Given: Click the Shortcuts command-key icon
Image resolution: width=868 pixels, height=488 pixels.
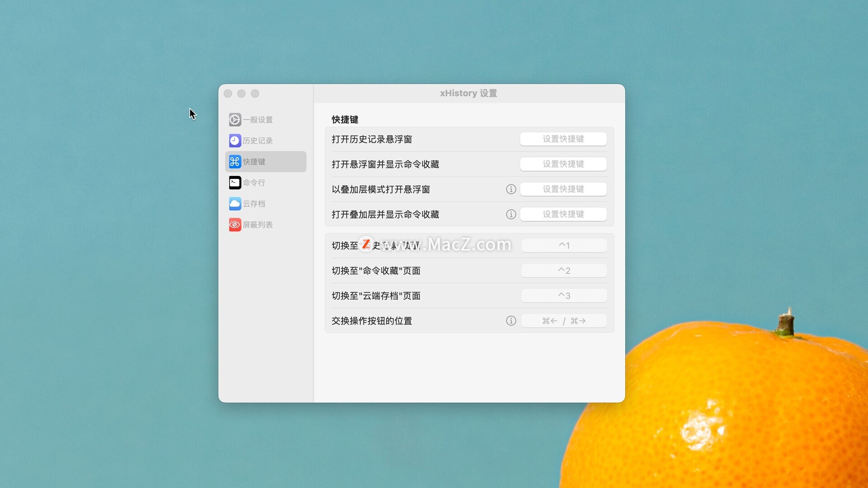Looking at the screenshot, I should pyautogui.click(x=235, y=162).
